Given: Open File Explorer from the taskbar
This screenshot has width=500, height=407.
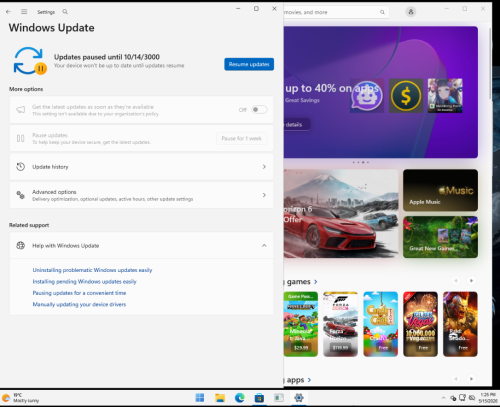Looking at the screenshot, I should 220,398.
